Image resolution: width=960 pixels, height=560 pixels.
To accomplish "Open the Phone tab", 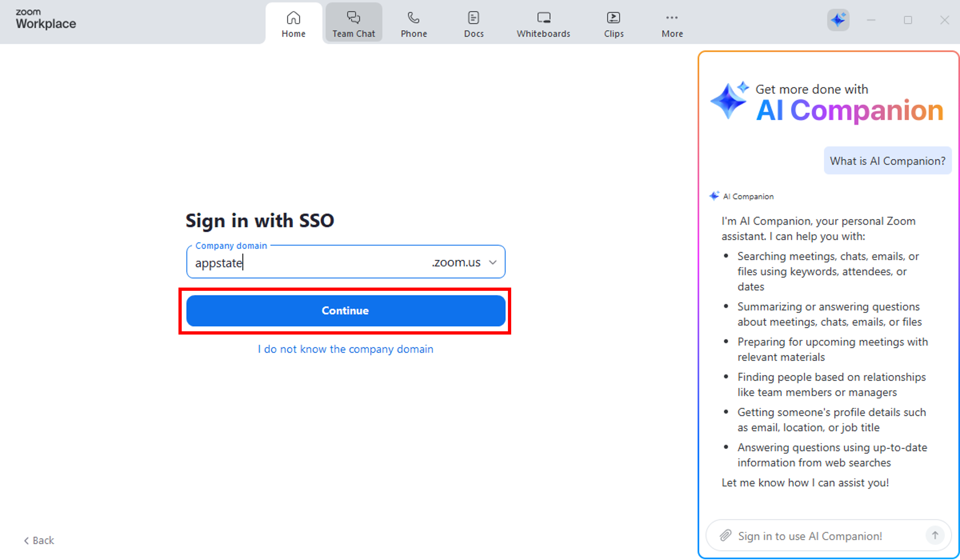I will click(x=413, y=24).
